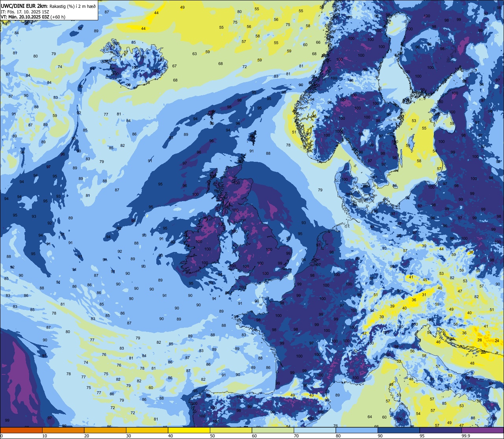Click the amber 20–30 legend swatch

[x=105, y=430]
